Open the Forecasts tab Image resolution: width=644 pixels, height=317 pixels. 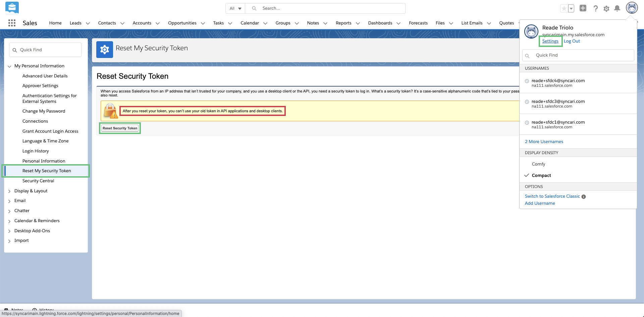click(418, 23)
